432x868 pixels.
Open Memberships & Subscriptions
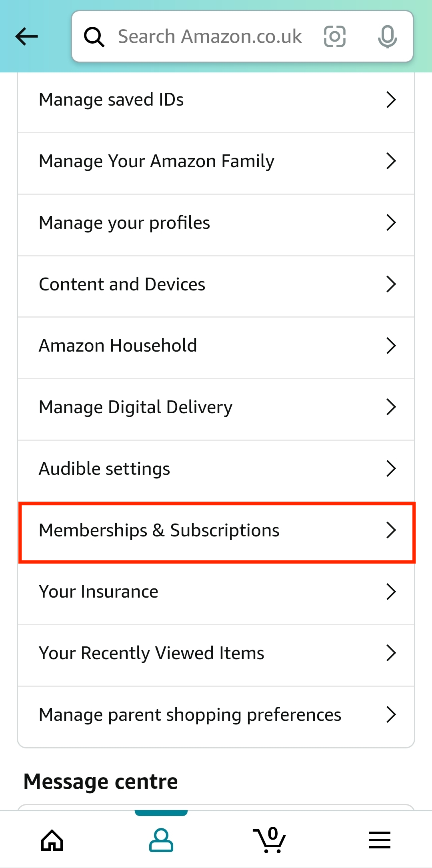tap(159, 530)
